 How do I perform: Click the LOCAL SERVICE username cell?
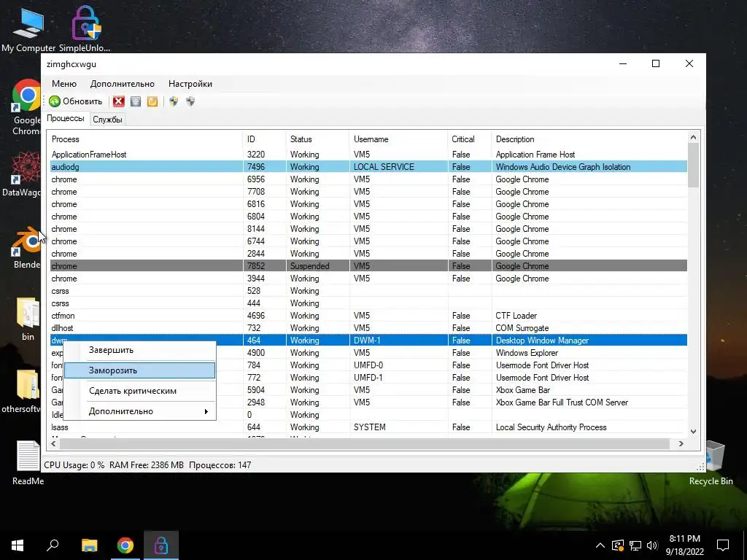point(384,167)
